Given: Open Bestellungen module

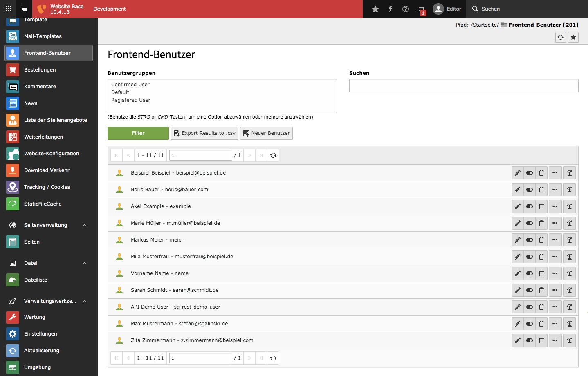Looking at the screenshot, I should pyautogui.click(x=49, y=70).
